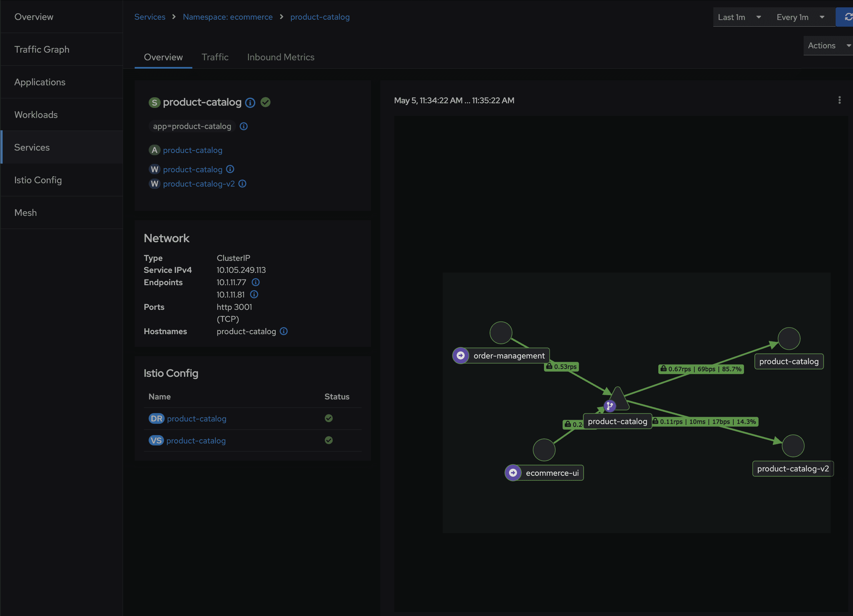Screen dimensions: 853x616
Task: Click the Service IPv4 value 10.105.249.113
Action: click(241, 270)
